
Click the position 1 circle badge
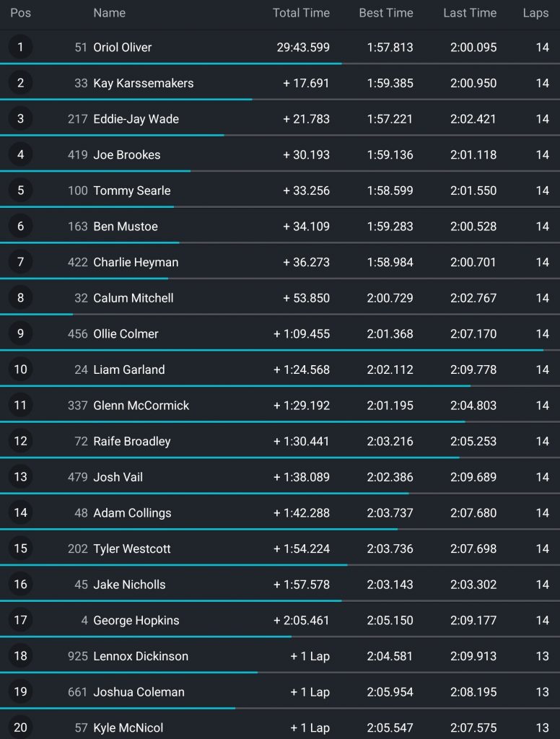click(x=20, y=47)
